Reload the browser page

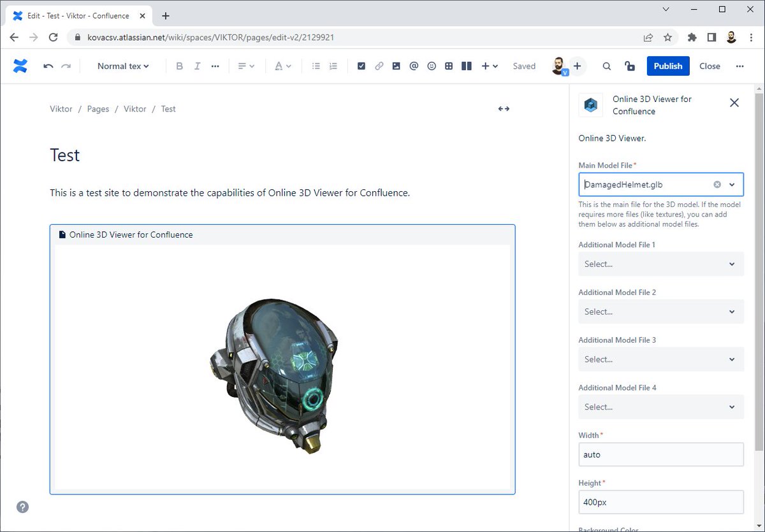(x=54, y=37)
